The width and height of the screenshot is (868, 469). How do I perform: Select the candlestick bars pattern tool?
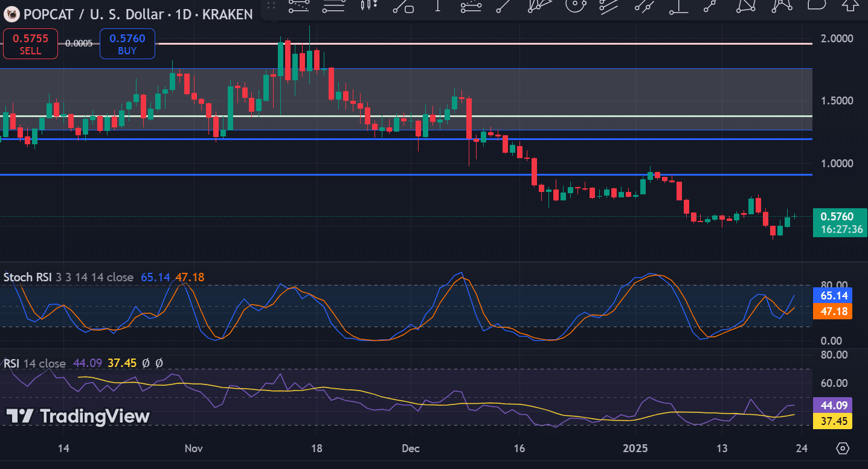367,5
